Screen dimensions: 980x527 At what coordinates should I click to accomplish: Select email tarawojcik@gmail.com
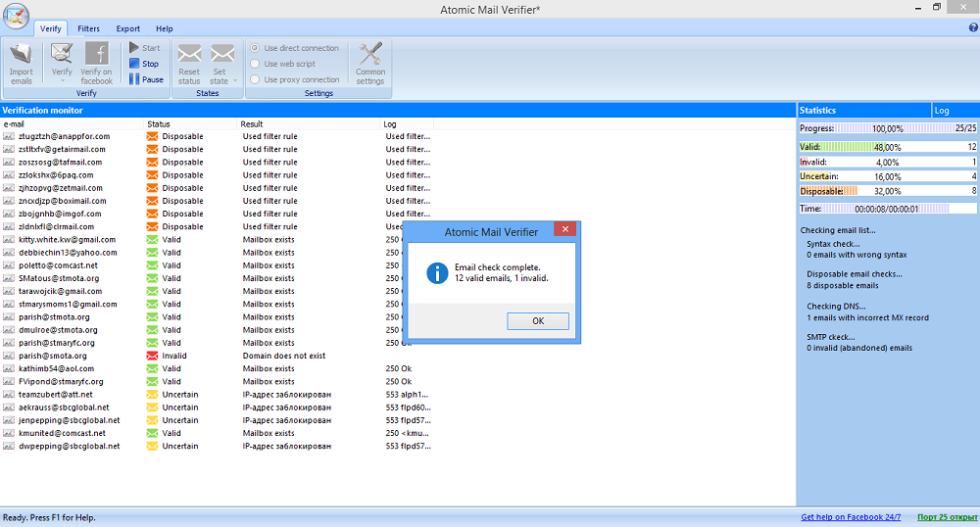(x=60, y=292)
